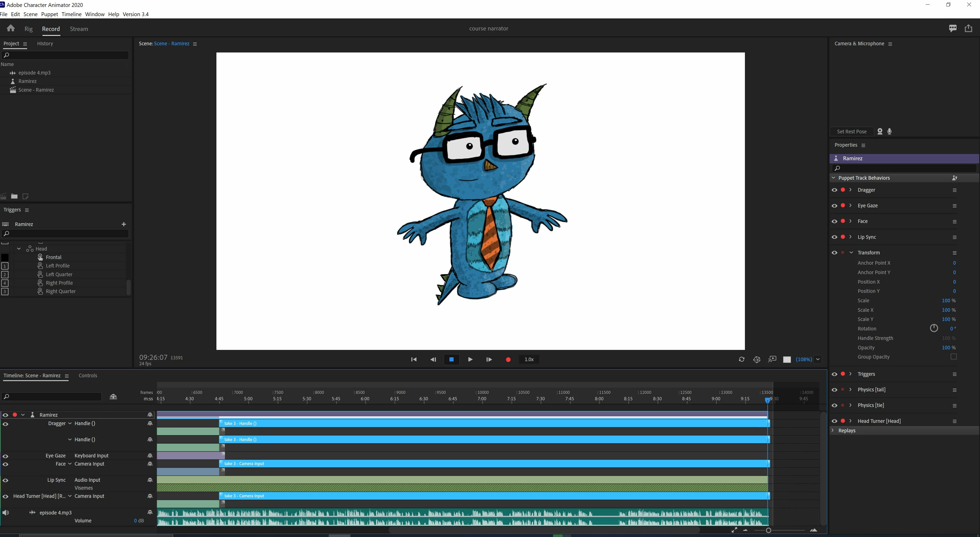Open the scene zoom percentage dropdown

pos(818,359)
